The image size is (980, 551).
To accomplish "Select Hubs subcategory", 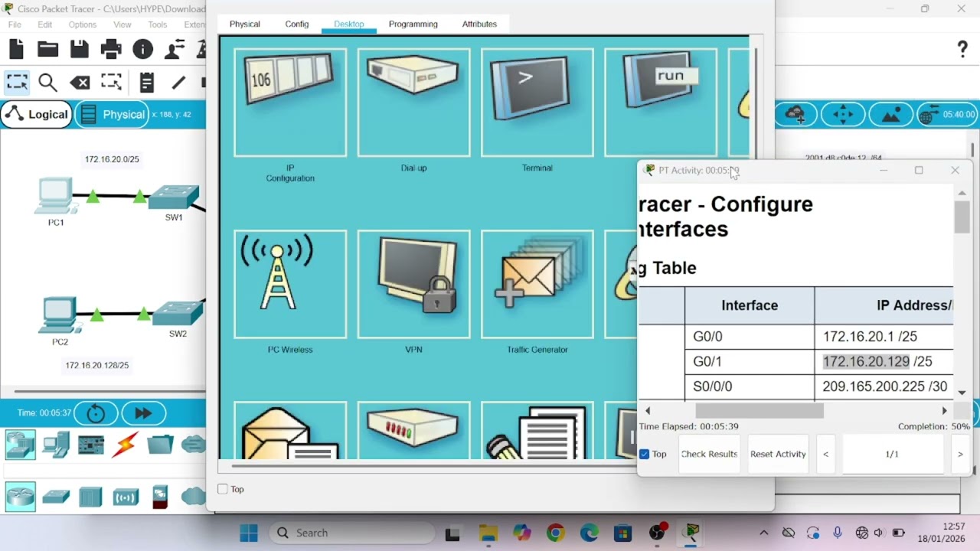I will coord(90,497).
